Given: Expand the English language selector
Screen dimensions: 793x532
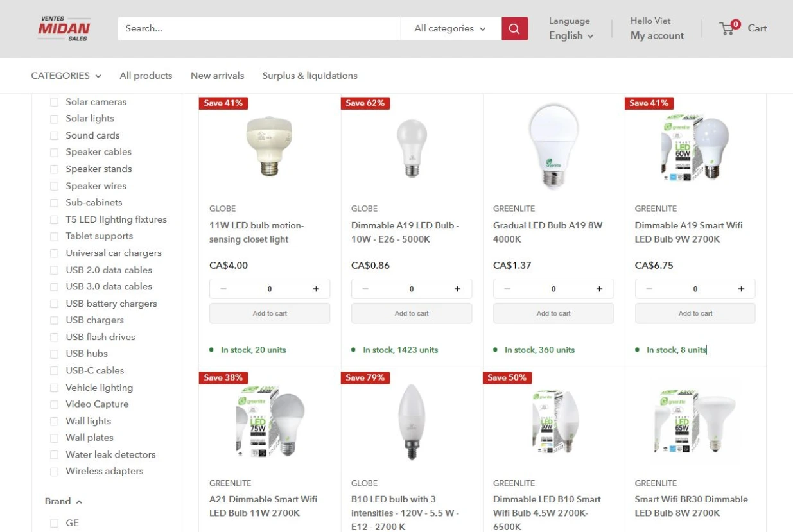Looking at the screenshot, I should pos(571,36).
